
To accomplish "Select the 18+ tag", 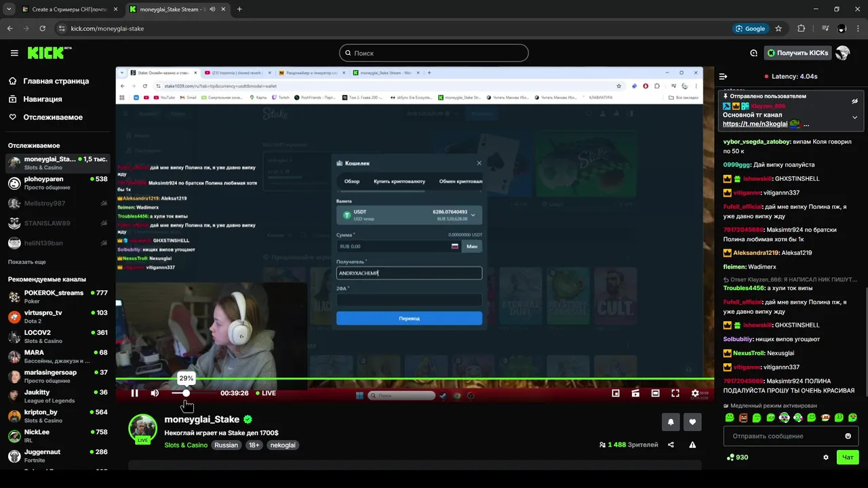I will click(254, 445).
